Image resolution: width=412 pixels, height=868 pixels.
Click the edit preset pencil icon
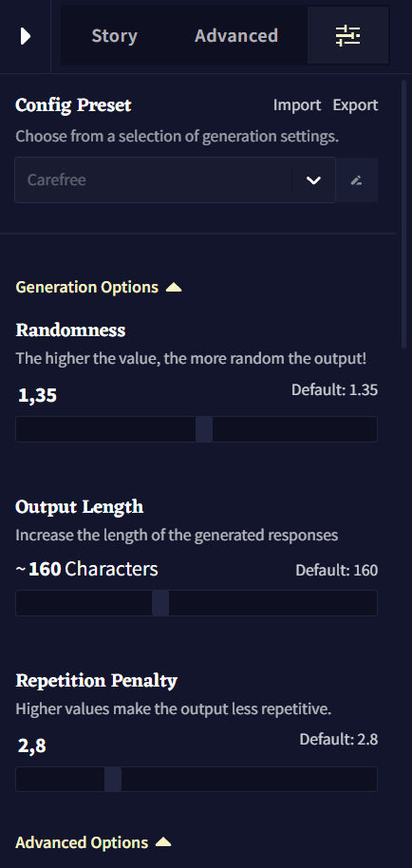click(357, 179)
